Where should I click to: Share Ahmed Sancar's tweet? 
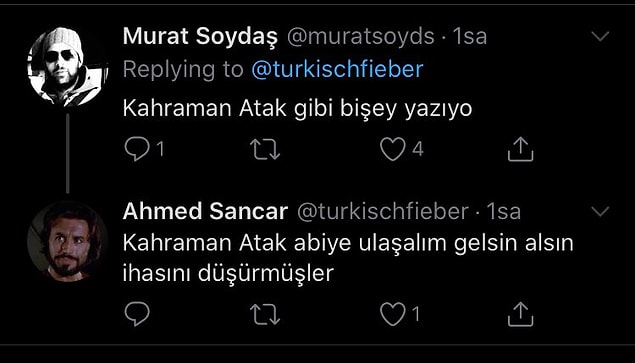point(520,314)
